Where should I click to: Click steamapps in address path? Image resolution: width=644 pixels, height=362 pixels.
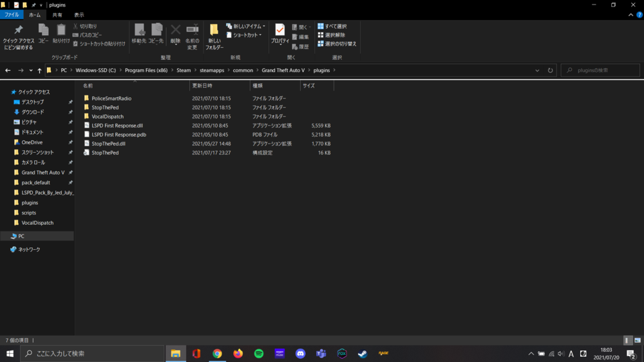click(212, 70)
